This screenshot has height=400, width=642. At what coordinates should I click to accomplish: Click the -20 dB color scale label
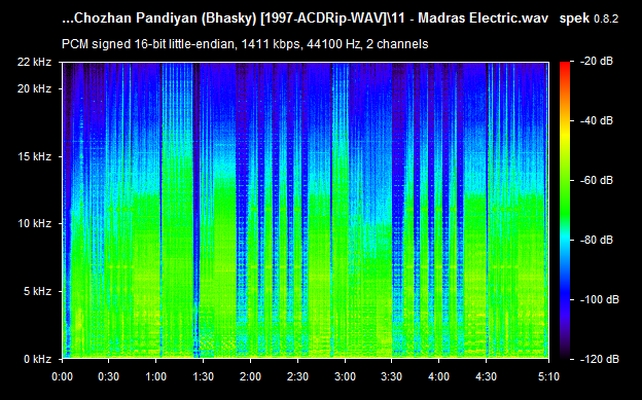pos(597,61)
